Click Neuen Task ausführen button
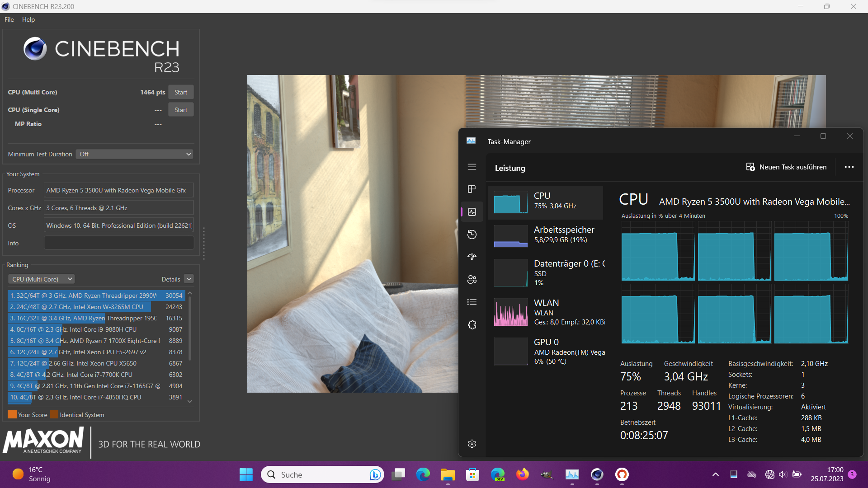The height and width of the screenshot is (488, 868). pyautogui.click(x=786, y=167)
